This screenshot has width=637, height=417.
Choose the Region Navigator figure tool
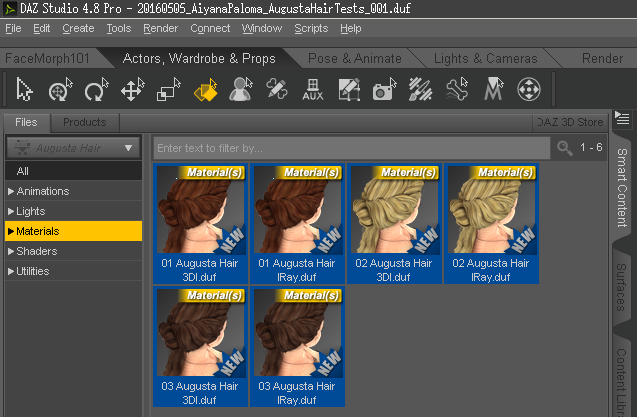240,89
